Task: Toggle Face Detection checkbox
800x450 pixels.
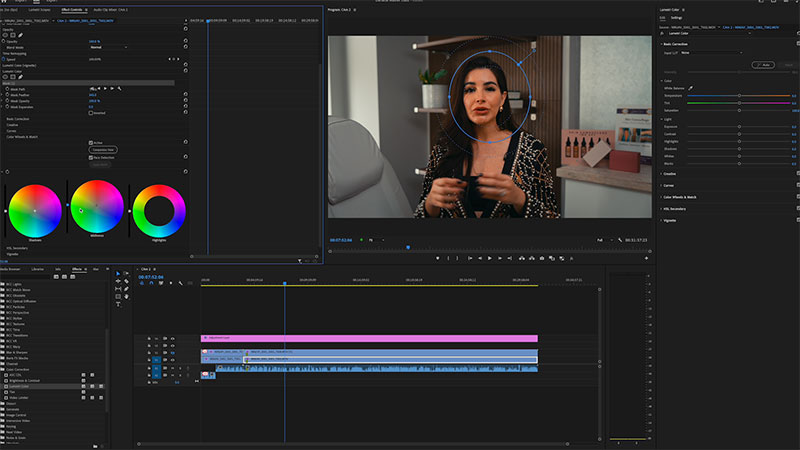Action: coord(91,158)
